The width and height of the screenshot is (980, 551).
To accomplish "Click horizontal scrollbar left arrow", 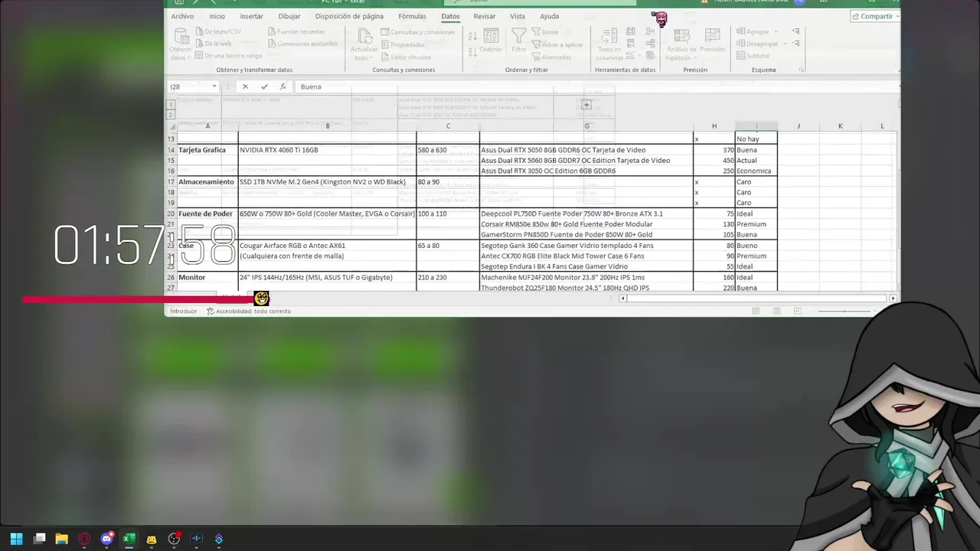I will pos(622,298).
